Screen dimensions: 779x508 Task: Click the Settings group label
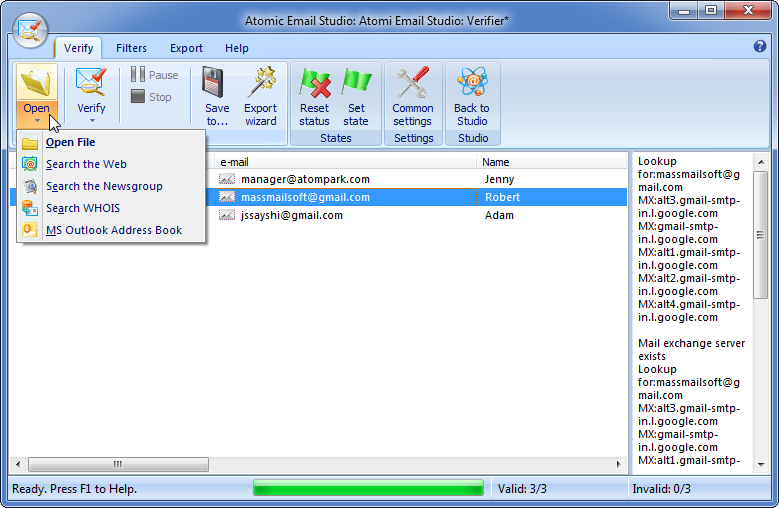[413, 138]
